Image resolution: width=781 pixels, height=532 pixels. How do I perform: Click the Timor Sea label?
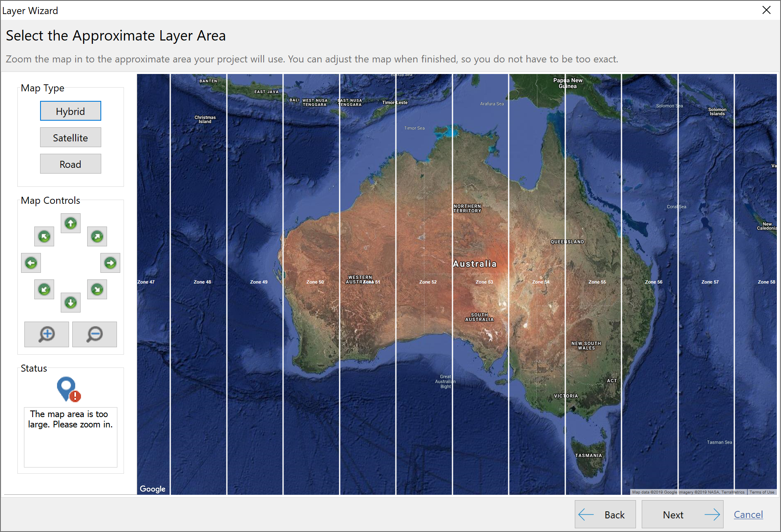[414, 128]
